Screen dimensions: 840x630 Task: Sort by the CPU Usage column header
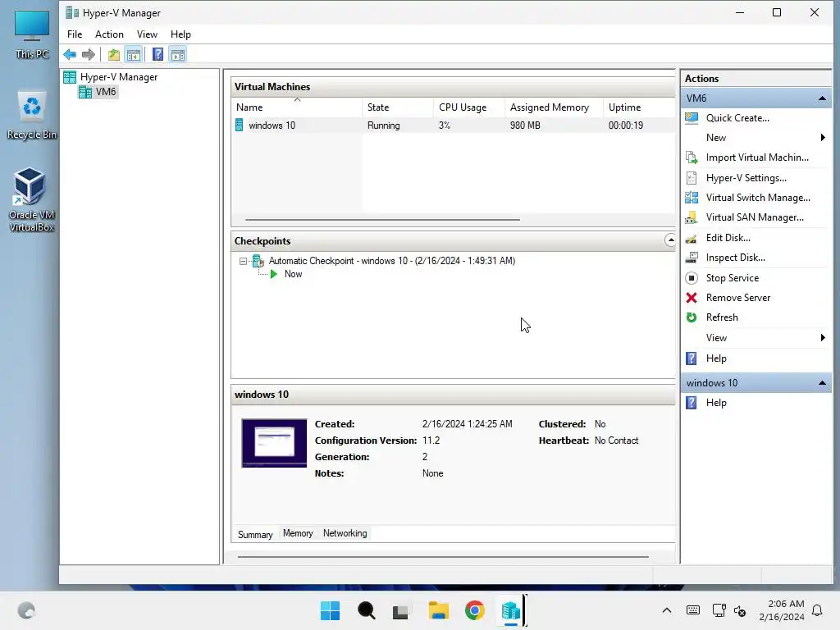[x=468, y=107]
